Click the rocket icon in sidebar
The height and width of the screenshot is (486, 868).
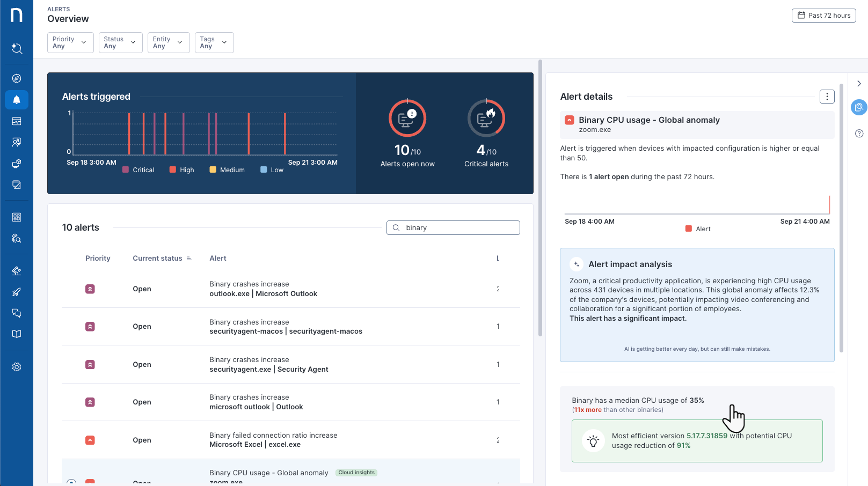pyautogui.click(x=17, y=292)
